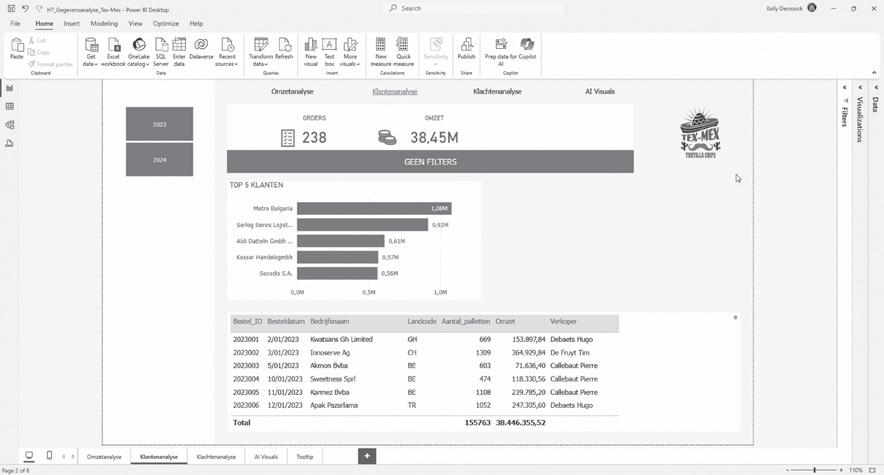
Task: Toggle the 2024 year slicer
Action: coord(160,159)
